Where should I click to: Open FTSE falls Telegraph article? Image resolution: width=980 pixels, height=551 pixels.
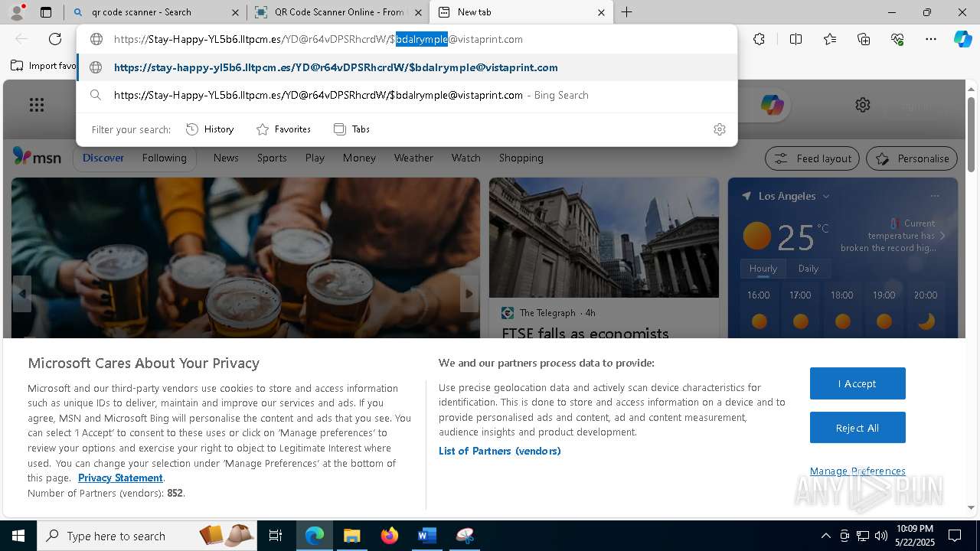pyautogui.click(x=585, y=334)
